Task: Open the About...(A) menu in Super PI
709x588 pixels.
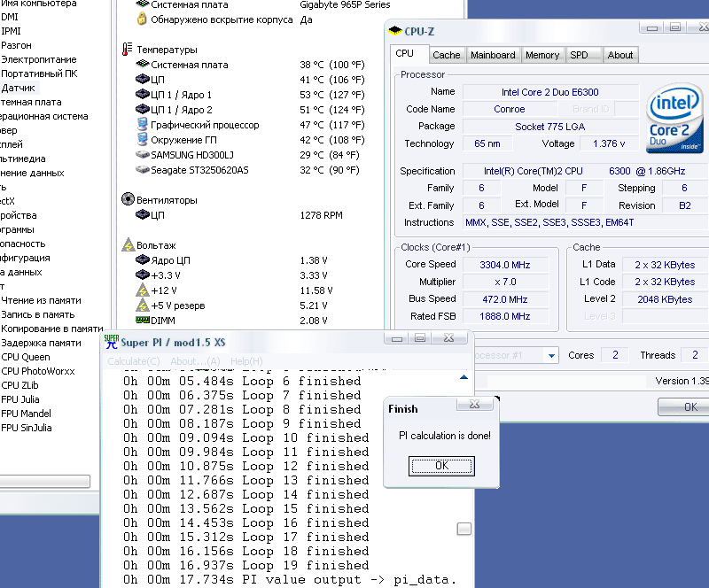Action: coord(195,361)
